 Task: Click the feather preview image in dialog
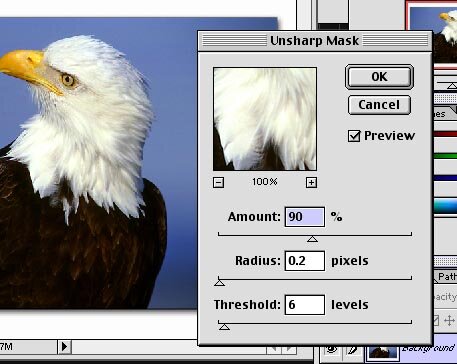pyautogui.click(x=265, y=119)
